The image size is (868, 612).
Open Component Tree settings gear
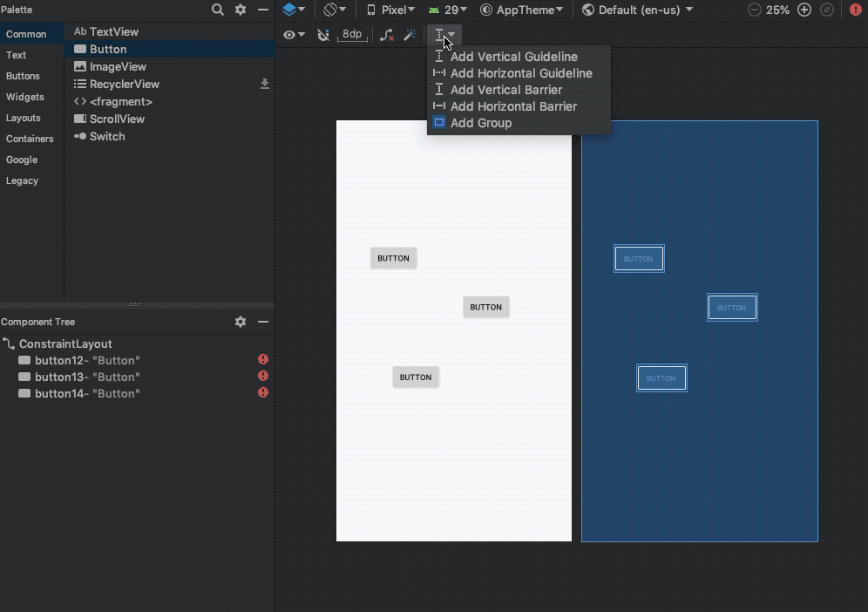coord(241,322)
